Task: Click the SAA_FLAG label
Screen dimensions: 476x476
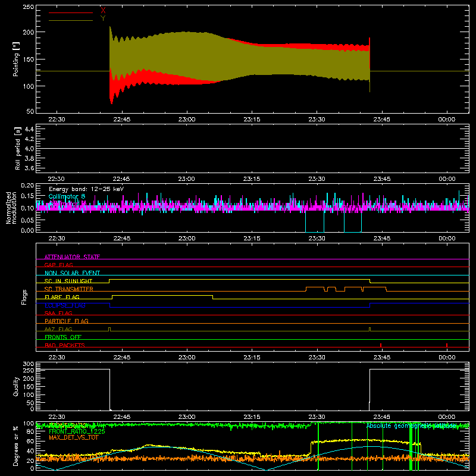Action: tap(58, 313)
